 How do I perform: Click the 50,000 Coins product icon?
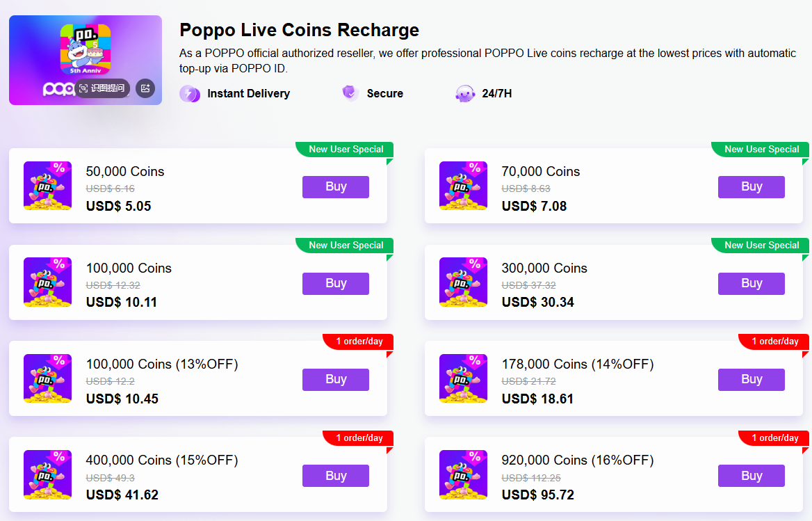click(48, 186)
